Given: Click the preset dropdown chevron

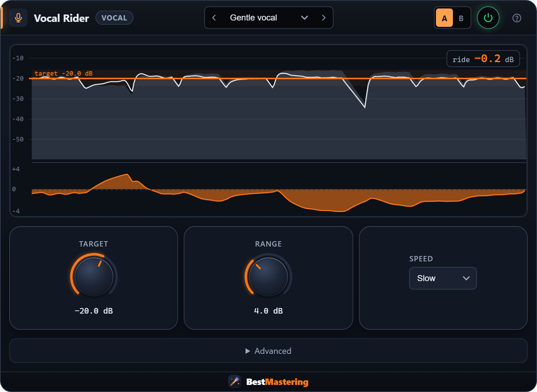Looking at the screenshot, I should pyautogui.click(x=305, y=18).
